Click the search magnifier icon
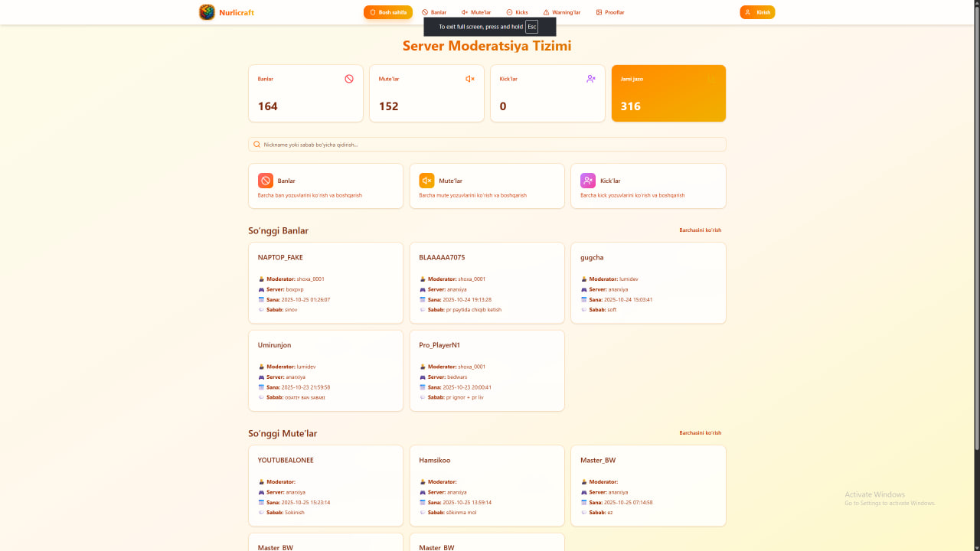The width and height of the screenshot is (980, 551). click(x=257, y=145)
